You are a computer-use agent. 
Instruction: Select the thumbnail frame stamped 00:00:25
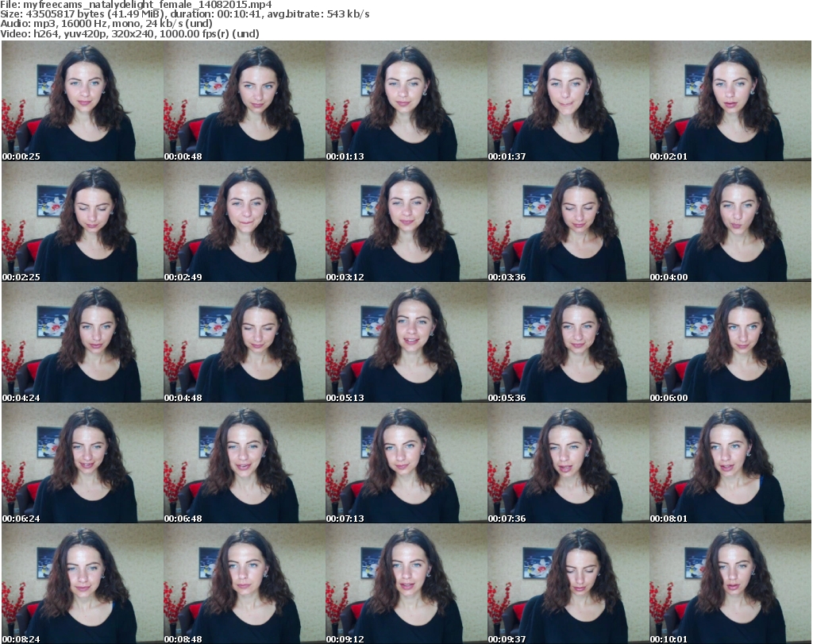[x=83, y=101]
